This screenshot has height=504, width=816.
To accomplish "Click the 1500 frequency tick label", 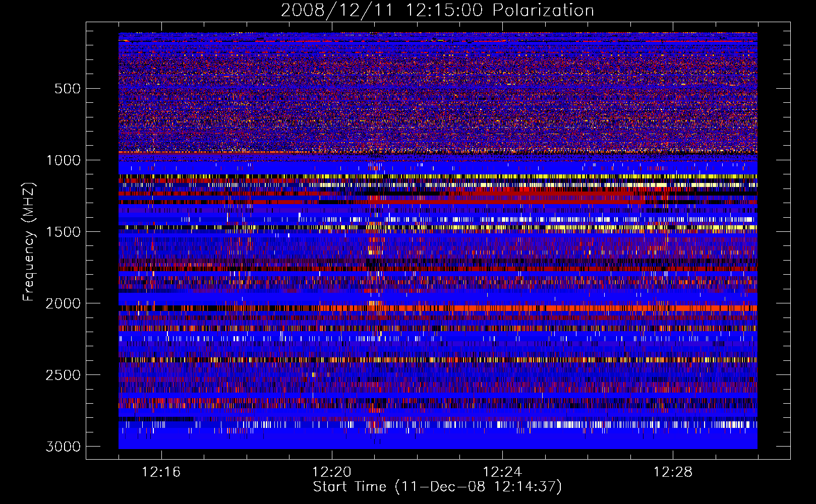I will coord(63,232).
